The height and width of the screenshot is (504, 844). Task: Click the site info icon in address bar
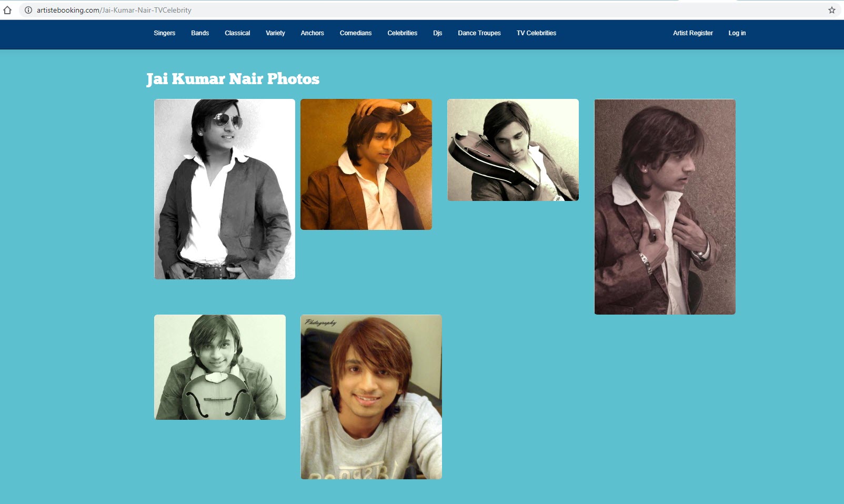[28, 10]
